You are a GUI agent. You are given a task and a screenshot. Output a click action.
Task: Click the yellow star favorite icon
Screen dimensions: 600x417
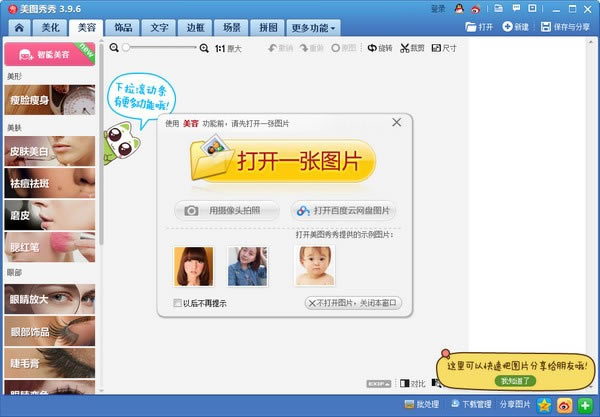[544, 405]
